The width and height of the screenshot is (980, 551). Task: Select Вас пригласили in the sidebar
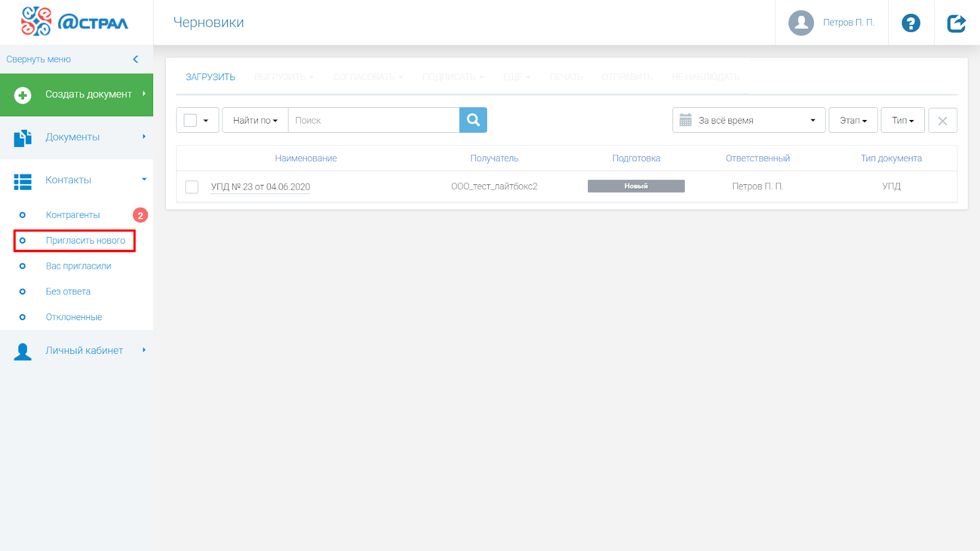(x=78, y=266)
